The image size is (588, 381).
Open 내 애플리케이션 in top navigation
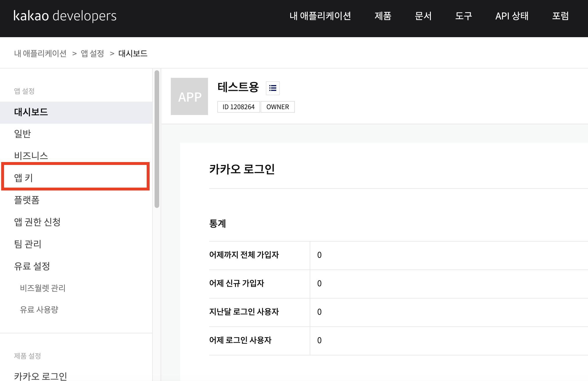(320, 16)
